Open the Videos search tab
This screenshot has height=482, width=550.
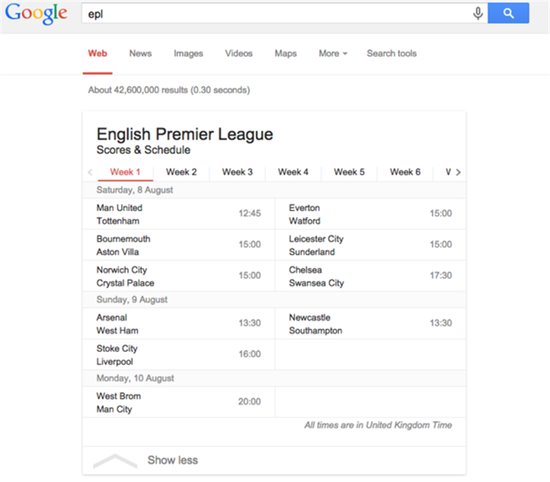coord(239,53)
